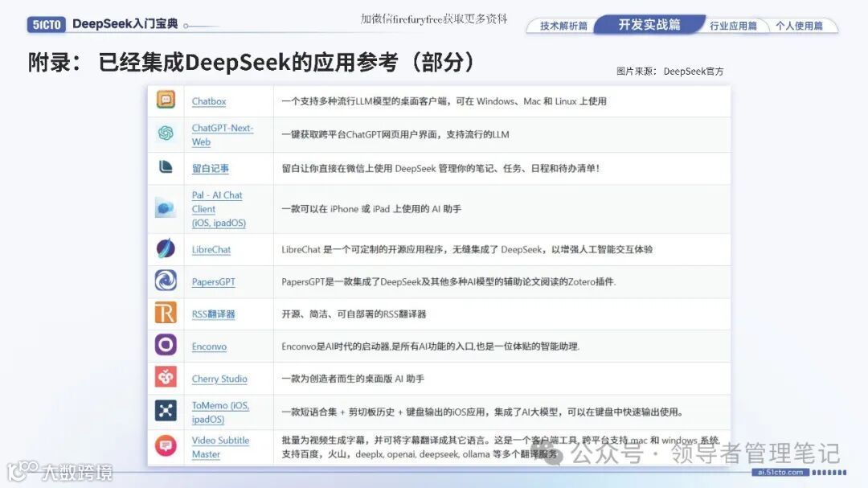Click the description 批量为视频生成字幕
Screen dimensions: 868x488
click(x=500, y=447)
